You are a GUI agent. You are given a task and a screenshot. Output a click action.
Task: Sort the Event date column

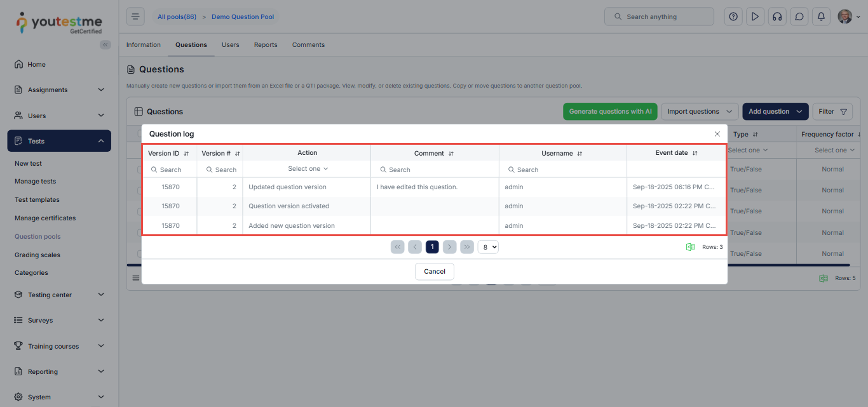(695, 154)
